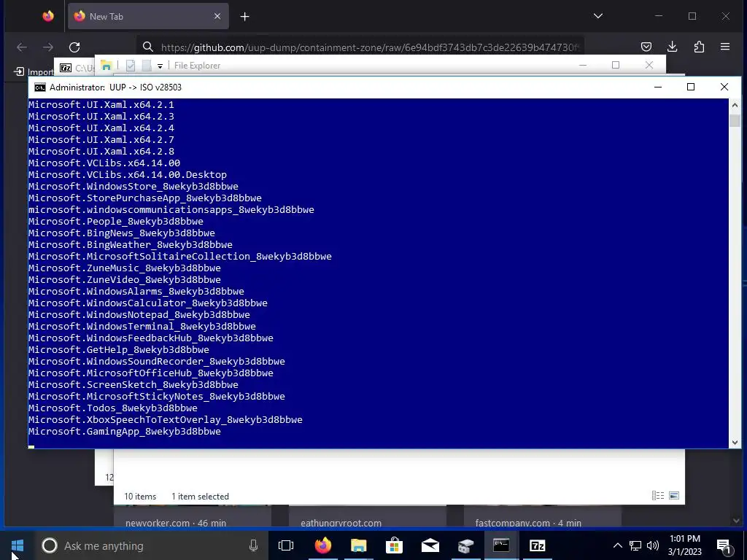747x560 pixels.
Task: Open Firefox from the taskbar
Action: 322,545
